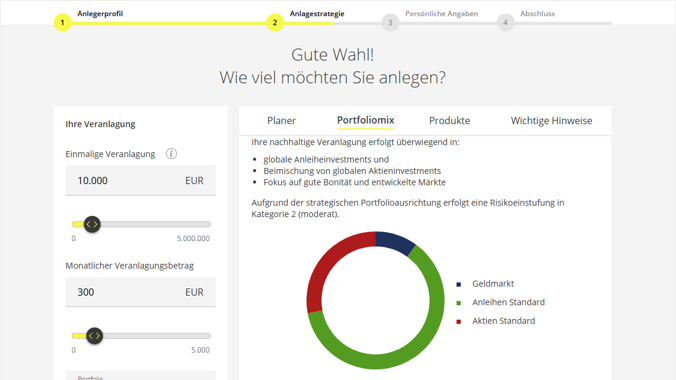Click the Anleihen Standard legend entry
The image size is (676, 380).
coord(501,302)
